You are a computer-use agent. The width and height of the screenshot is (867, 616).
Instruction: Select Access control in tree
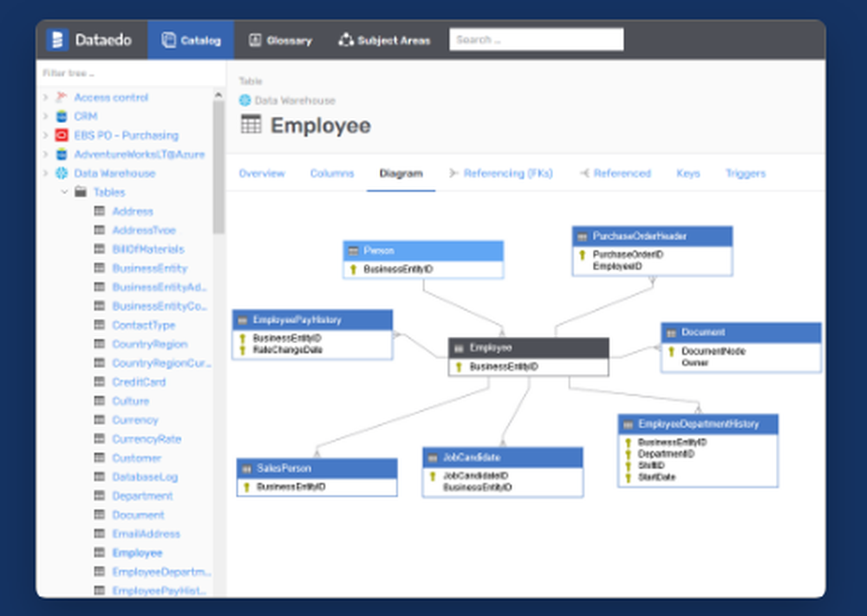tap(111, 97)
